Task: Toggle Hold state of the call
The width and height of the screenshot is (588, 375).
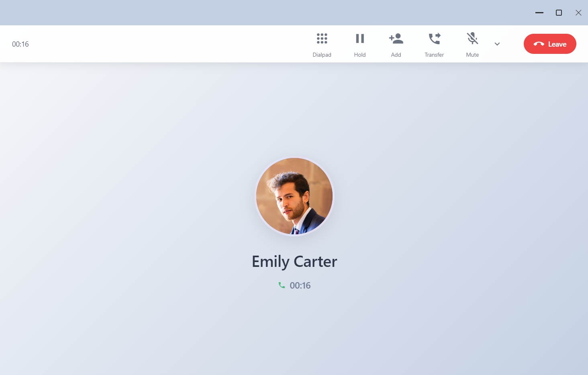Action: [359, 44]
